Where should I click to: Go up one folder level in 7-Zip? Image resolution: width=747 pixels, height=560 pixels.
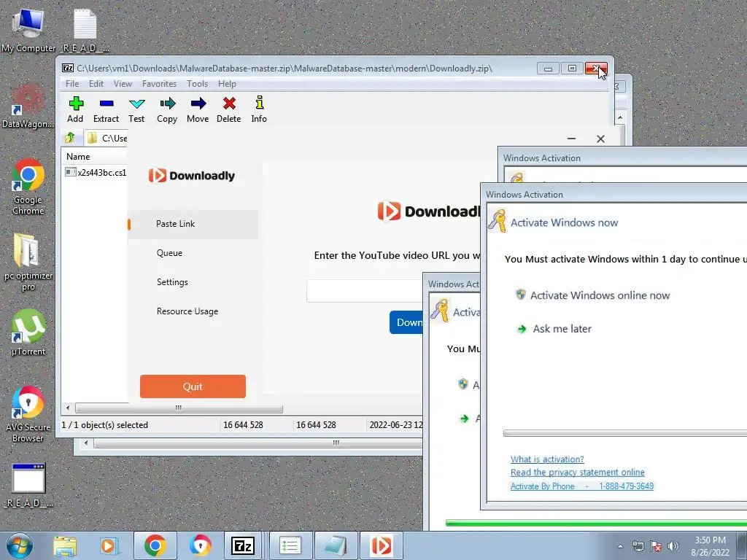[x=70, y=138]
